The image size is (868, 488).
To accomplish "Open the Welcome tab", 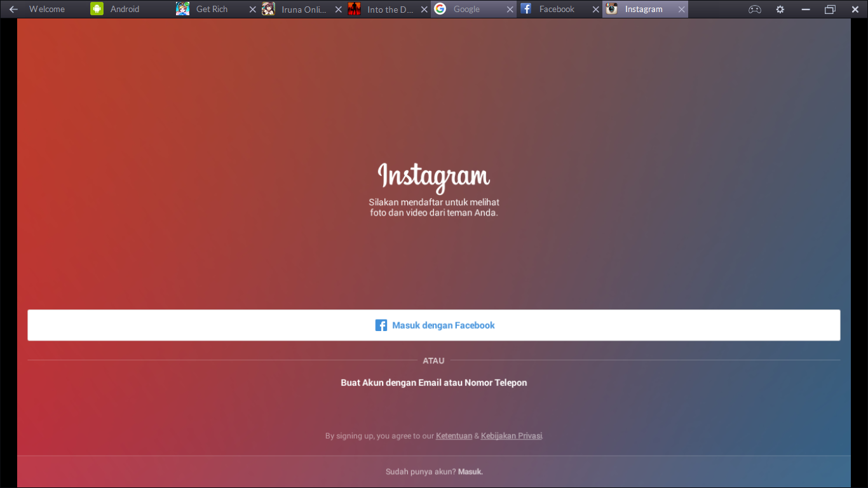I will (x=47, y=10).
